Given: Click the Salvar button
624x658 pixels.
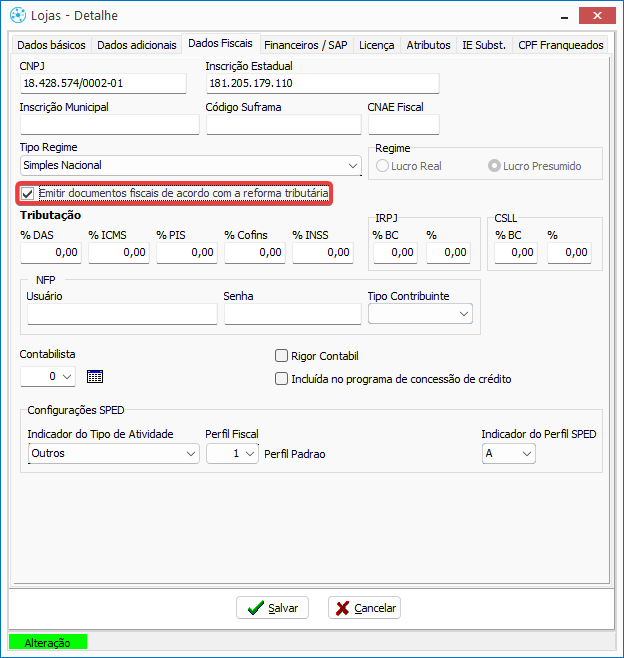Looking at the screenshot, I should (x=272, y=608).
